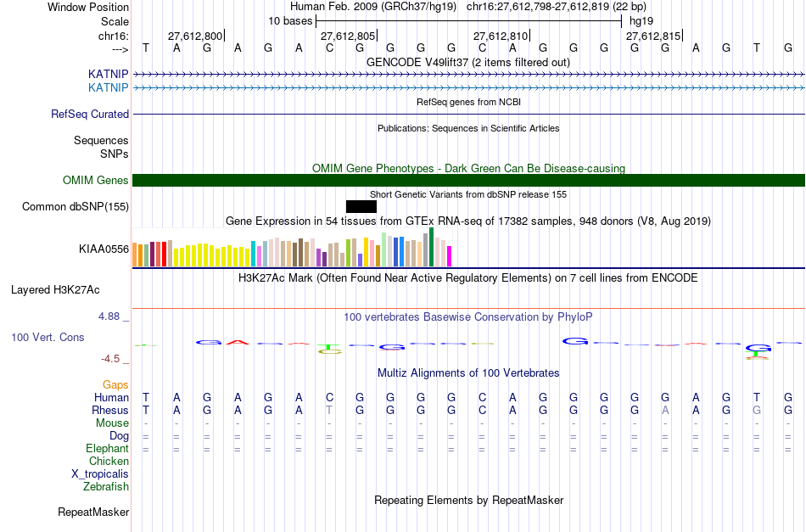Click the 'H3K27Ac Mark' track title
This screenshot has width=806, height=532.
pyautogui.click(x=468, y=278)
